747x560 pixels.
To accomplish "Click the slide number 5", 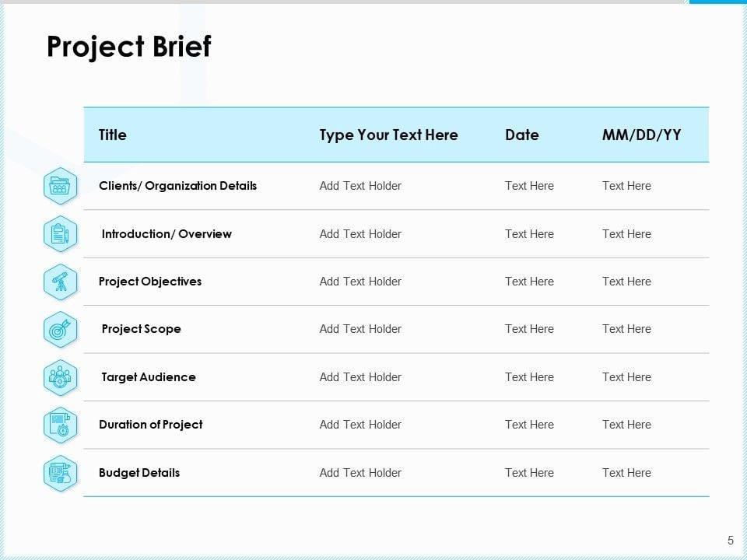I will coord(730,541).
